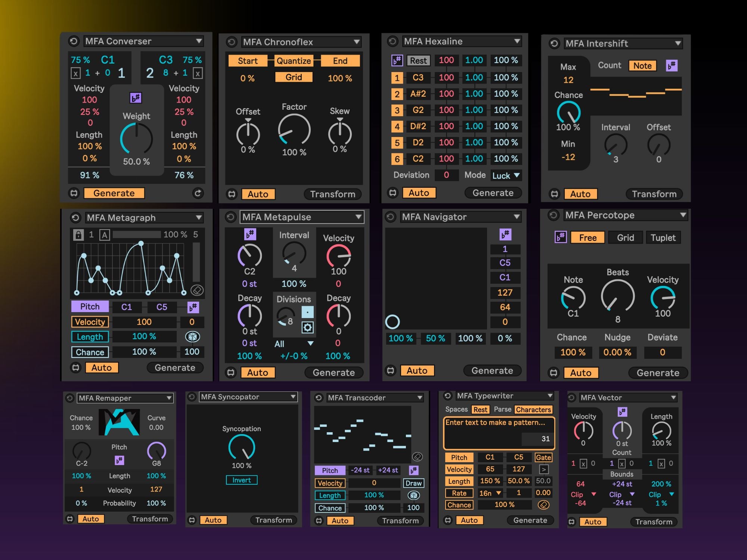
Task: Click the dot icon in Metapulse Divisions
Action: (307, 312)
